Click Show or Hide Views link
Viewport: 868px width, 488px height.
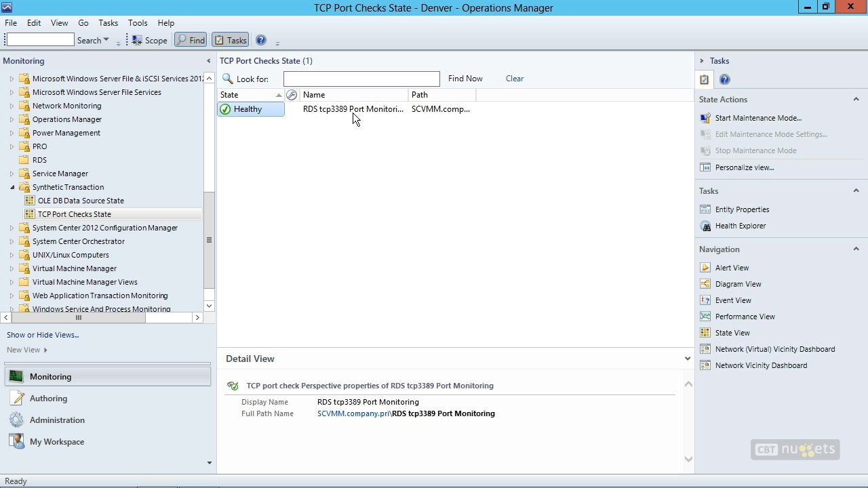point(43,335)
